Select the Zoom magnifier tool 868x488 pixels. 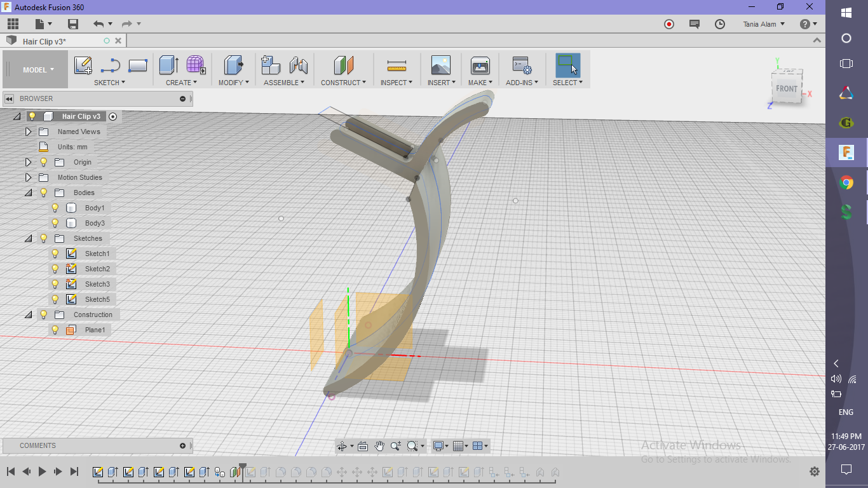pyautogui.click(x=396, y=446)
